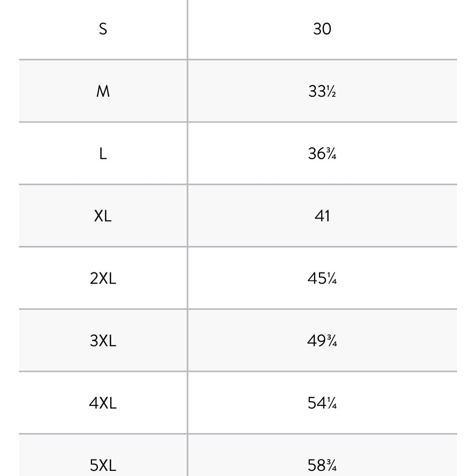Click the 2XL size label

[103, 278]
